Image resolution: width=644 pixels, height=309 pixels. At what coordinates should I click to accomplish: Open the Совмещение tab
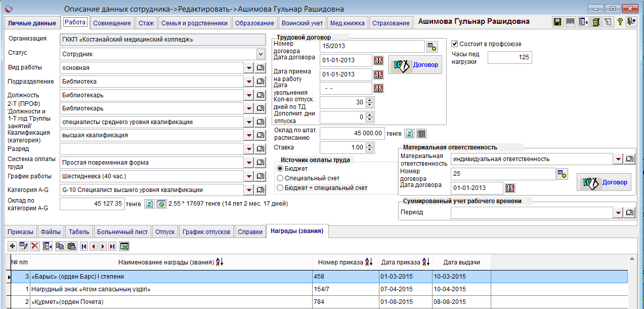[x=112, y=23]
